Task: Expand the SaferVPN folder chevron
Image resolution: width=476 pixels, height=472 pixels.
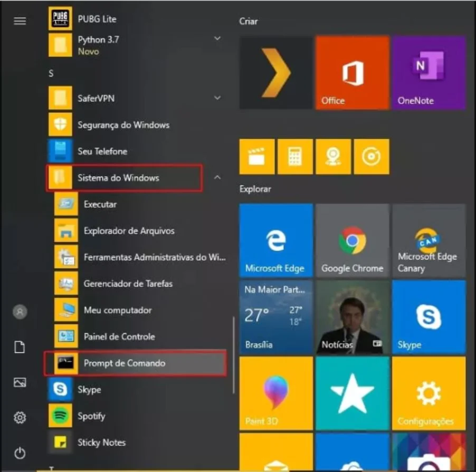Action: pyautogui.click(x=217, y=98)
